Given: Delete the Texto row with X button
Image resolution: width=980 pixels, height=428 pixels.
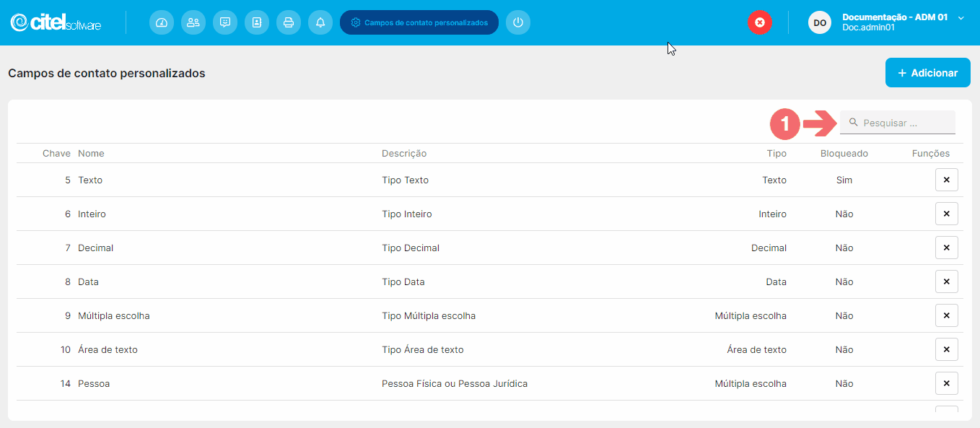Looking at the screenshot, I should 947,180.
